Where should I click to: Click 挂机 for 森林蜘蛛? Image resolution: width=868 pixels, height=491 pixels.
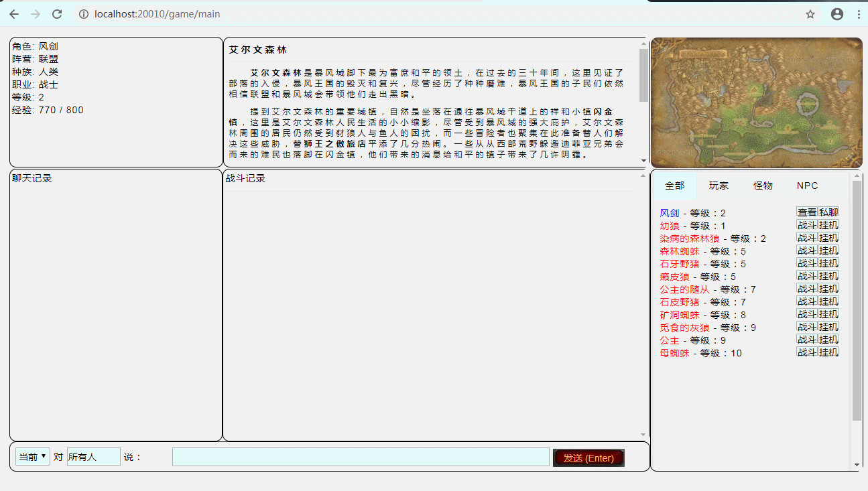click(x=828, y=250)
